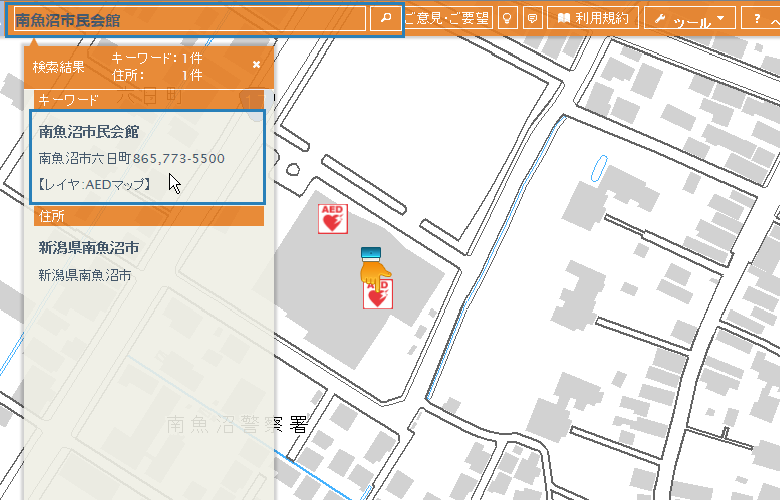Image resolution: width=780 pixels, height=500 pixels.
Task: Click the キーワード section header
Action: coord(149,100)
